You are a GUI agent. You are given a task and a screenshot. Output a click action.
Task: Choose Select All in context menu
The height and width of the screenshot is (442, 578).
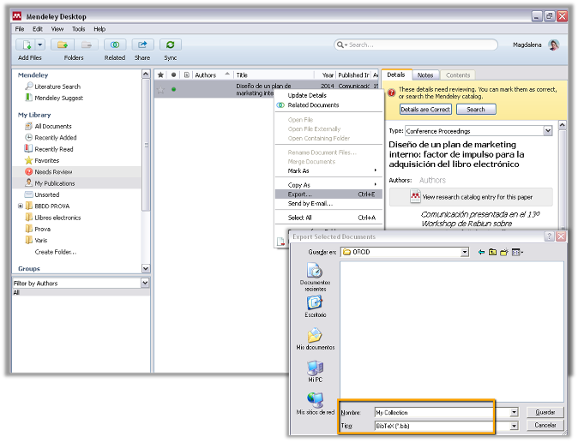point(328,217)
